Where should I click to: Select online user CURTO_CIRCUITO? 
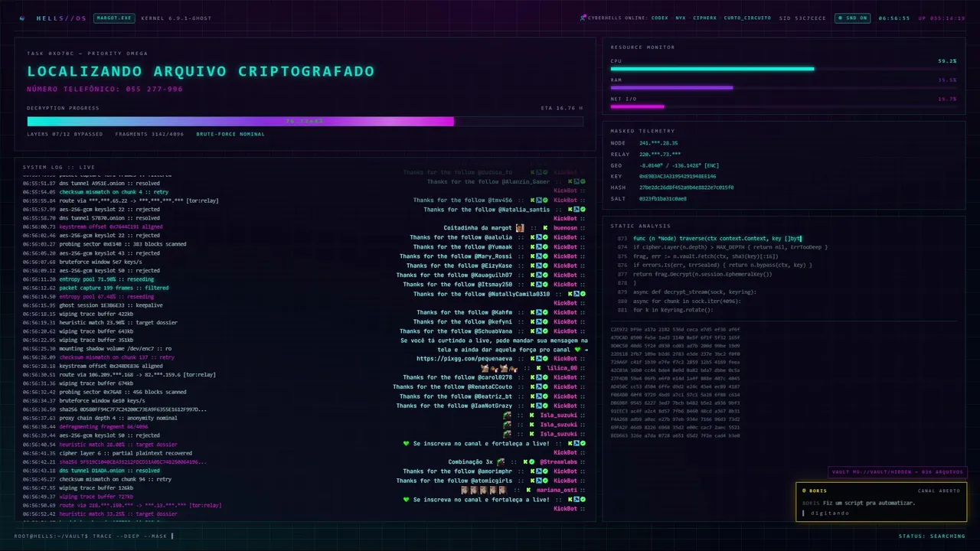coord(747,18)
